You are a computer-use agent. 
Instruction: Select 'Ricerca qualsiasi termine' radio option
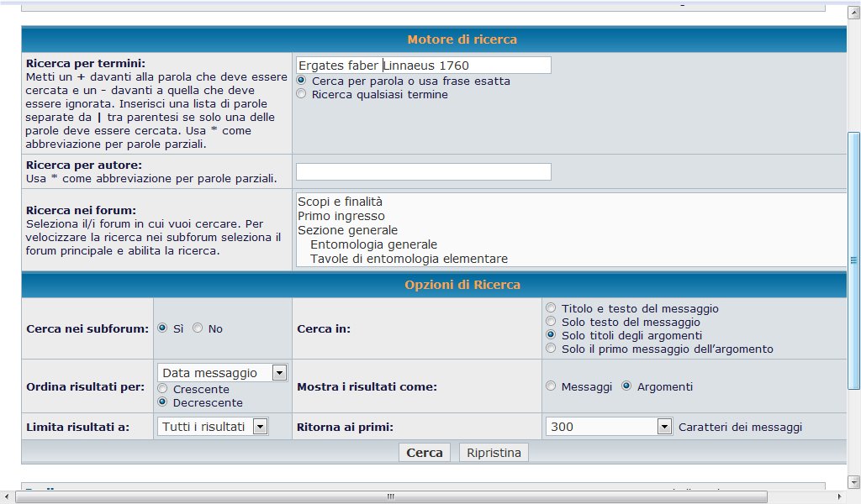tap(301, 95)
